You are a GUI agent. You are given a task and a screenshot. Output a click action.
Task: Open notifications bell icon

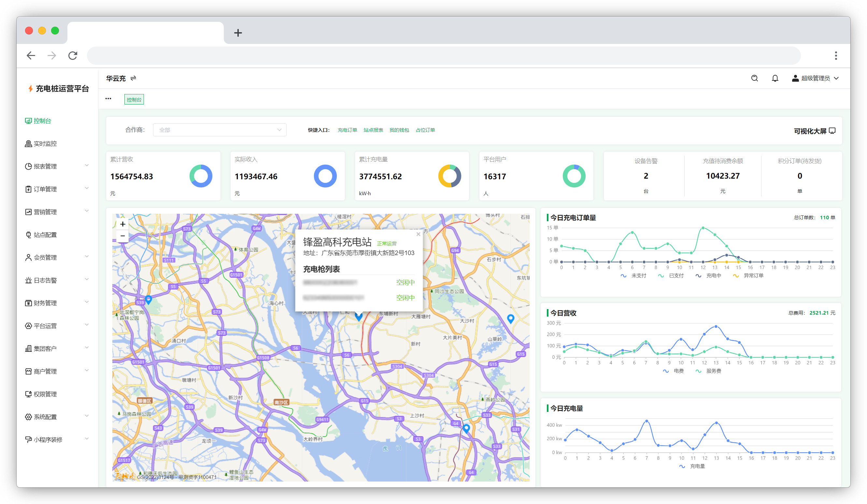(x=775, y=78)
